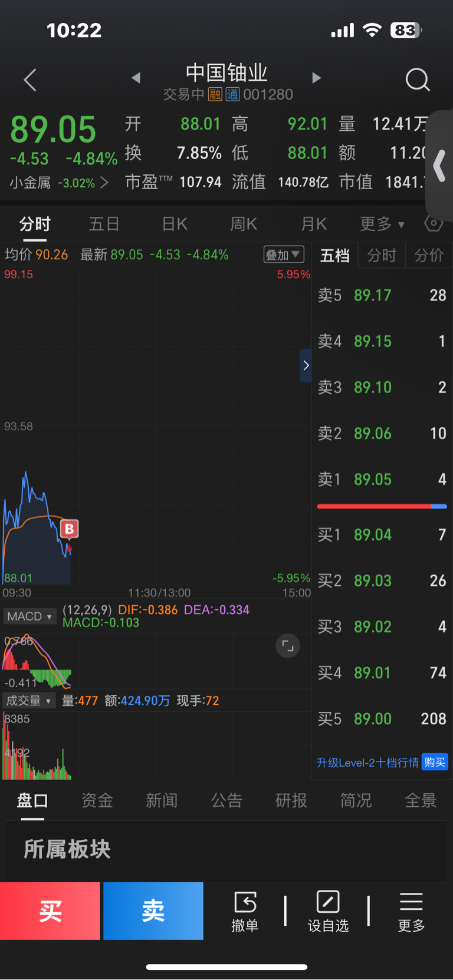
Task: Open the 成交量 volume indicator dropdown
Action: [29, 701]
